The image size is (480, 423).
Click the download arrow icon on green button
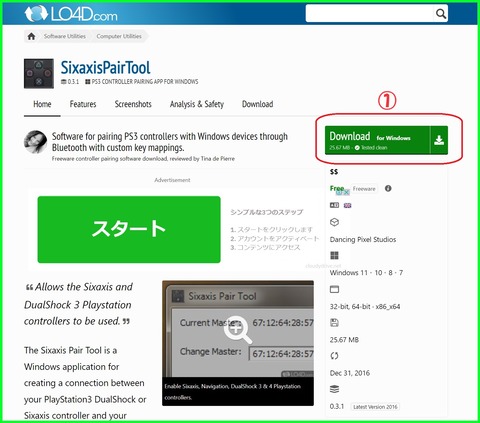(439, 140)
